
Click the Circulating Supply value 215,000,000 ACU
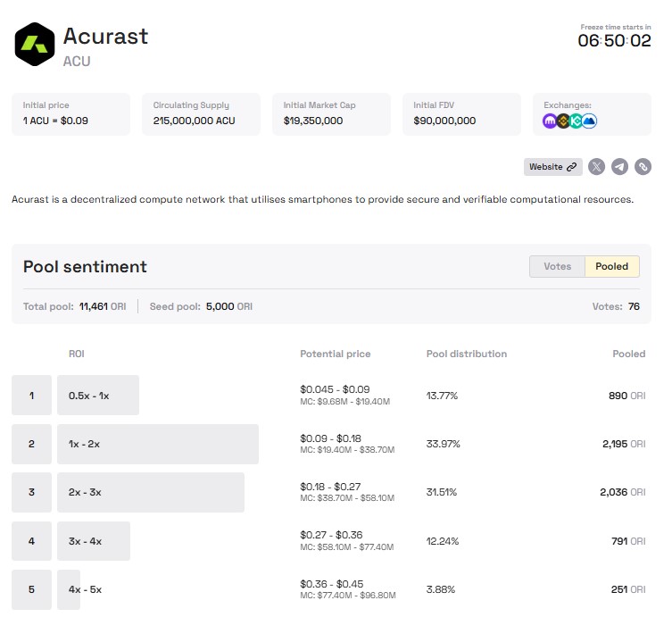(195, 121)
